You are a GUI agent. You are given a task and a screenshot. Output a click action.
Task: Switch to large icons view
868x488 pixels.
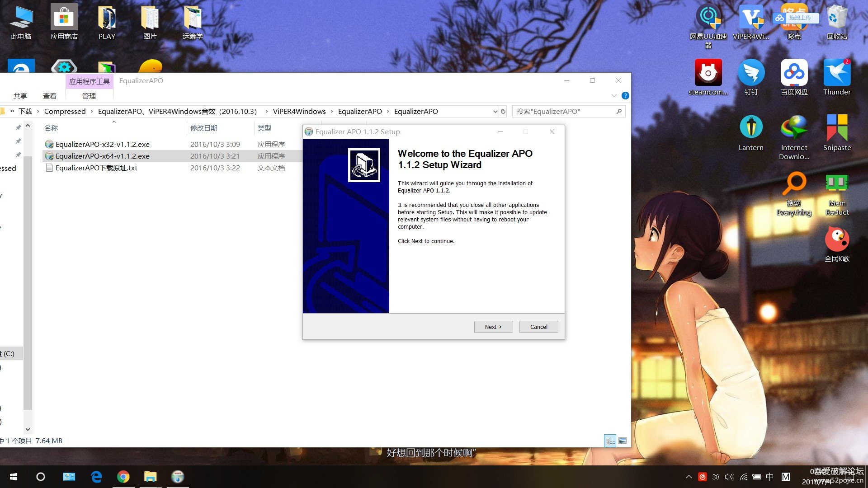(623, 441)
